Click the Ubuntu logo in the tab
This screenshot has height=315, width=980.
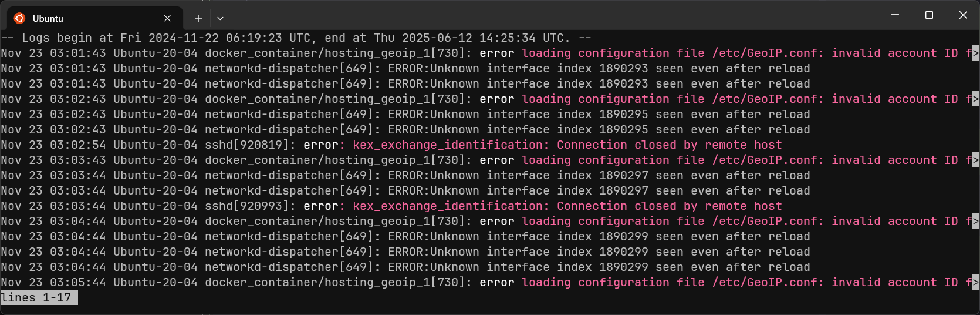click(19, 18)
